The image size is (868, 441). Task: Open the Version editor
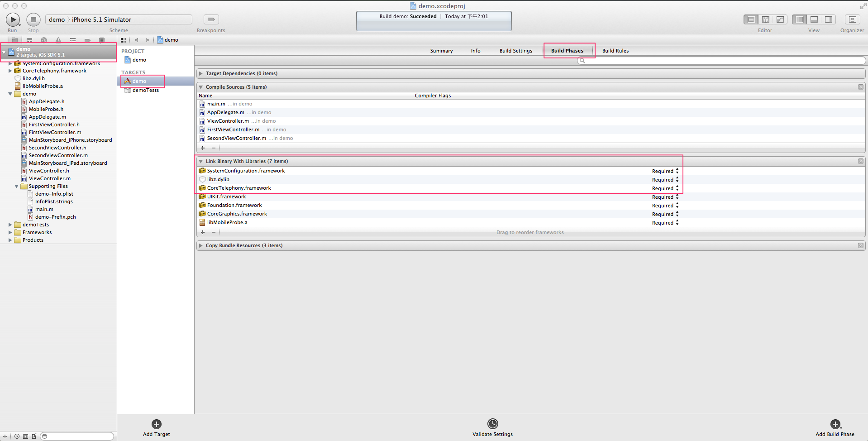pyautogui.click(x=780, y=19)
